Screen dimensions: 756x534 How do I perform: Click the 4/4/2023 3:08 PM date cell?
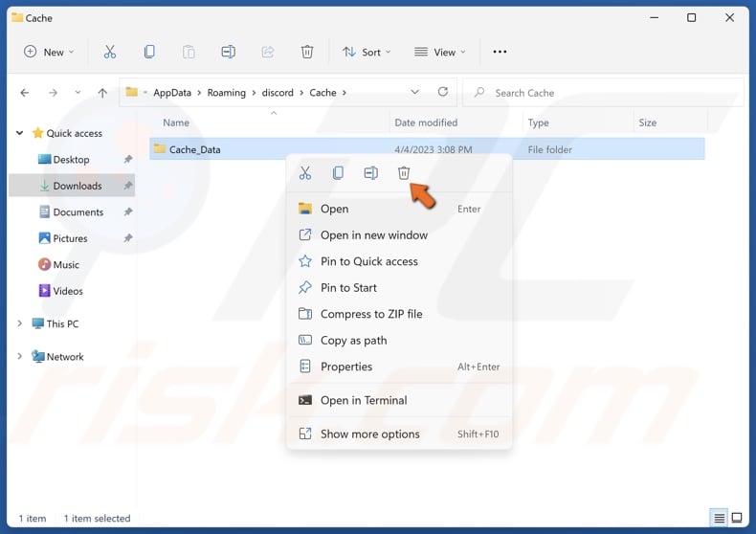433,149
